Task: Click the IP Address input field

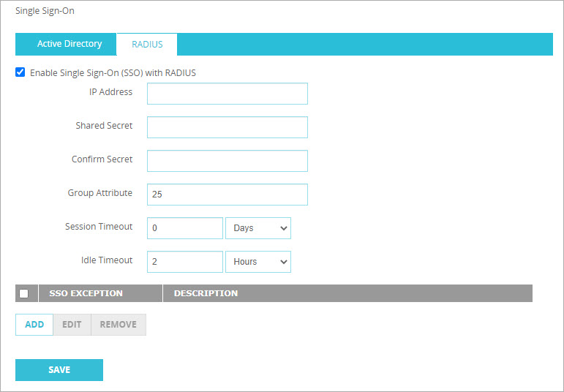Action: pos(227,94)
